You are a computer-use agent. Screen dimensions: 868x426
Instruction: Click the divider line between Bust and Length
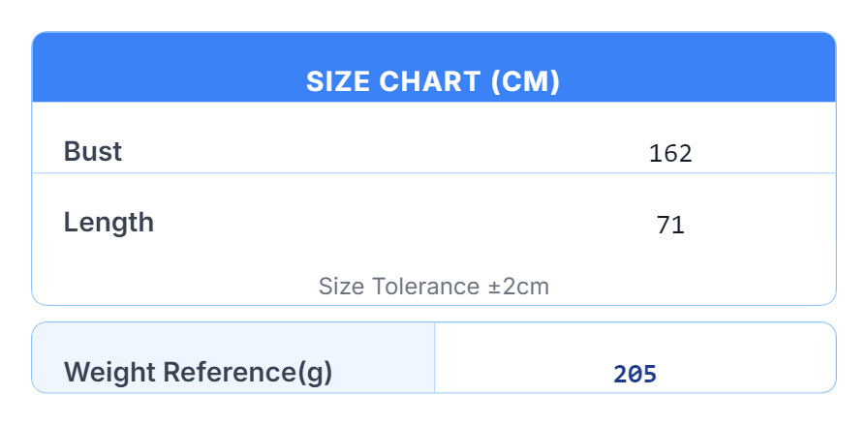click(433, 173)
